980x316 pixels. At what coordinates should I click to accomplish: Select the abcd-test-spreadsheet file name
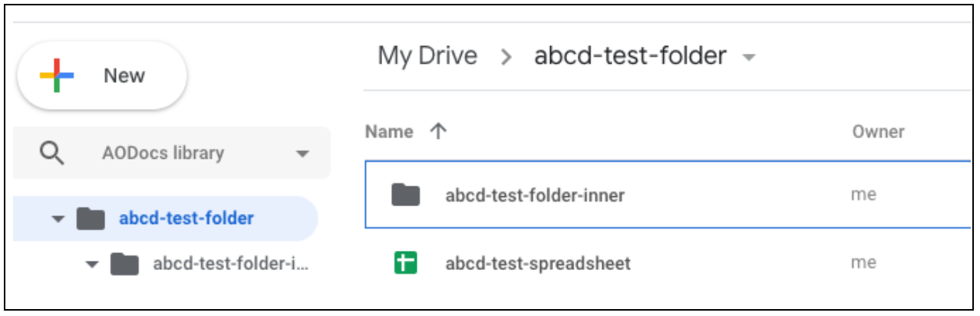[537, 264]
